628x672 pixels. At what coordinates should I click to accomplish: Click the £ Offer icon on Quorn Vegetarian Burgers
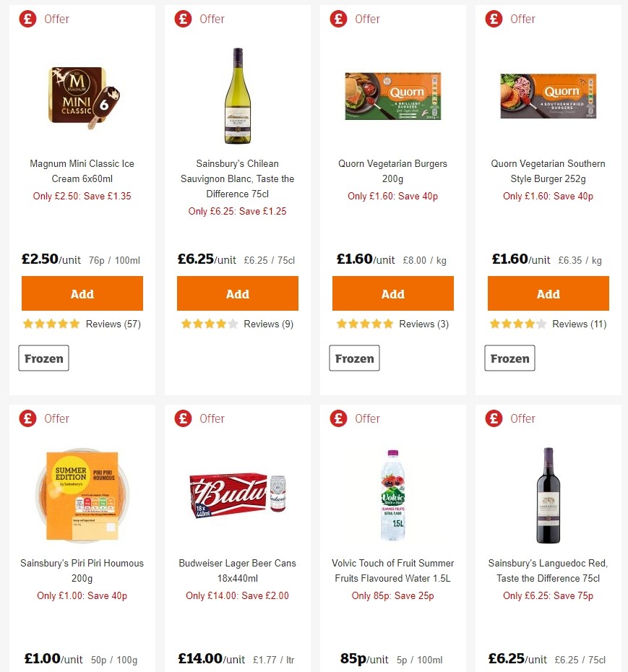click(338, 19)
